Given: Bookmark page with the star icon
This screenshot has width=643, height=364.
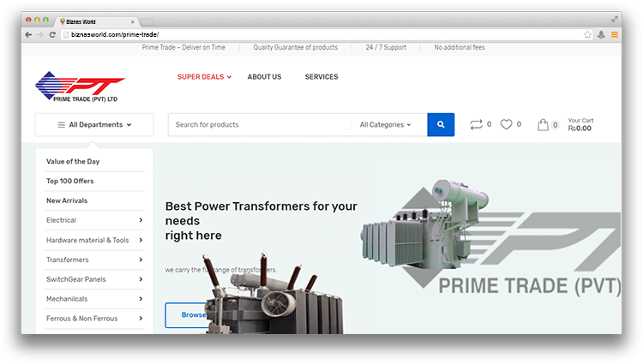Looking at the screenshot, I should (587, 35).
